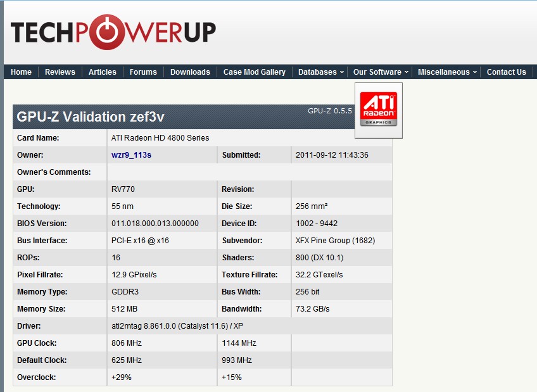
Task: Select card name ATI Radeon HD 4800 Series
Action: (160, 137)
